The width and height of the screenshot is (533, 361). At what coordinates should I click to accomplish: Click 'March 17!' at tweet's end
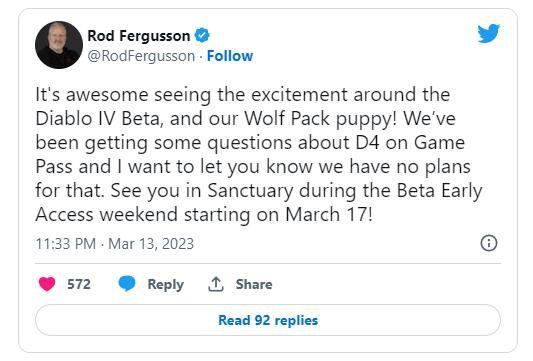(329, 214)
